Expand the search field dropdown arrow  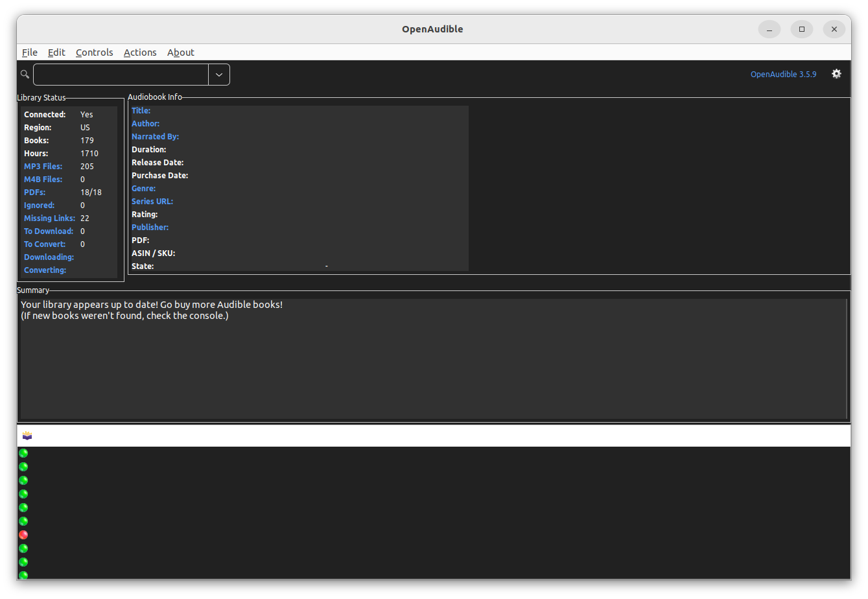[x=219, y=75]
